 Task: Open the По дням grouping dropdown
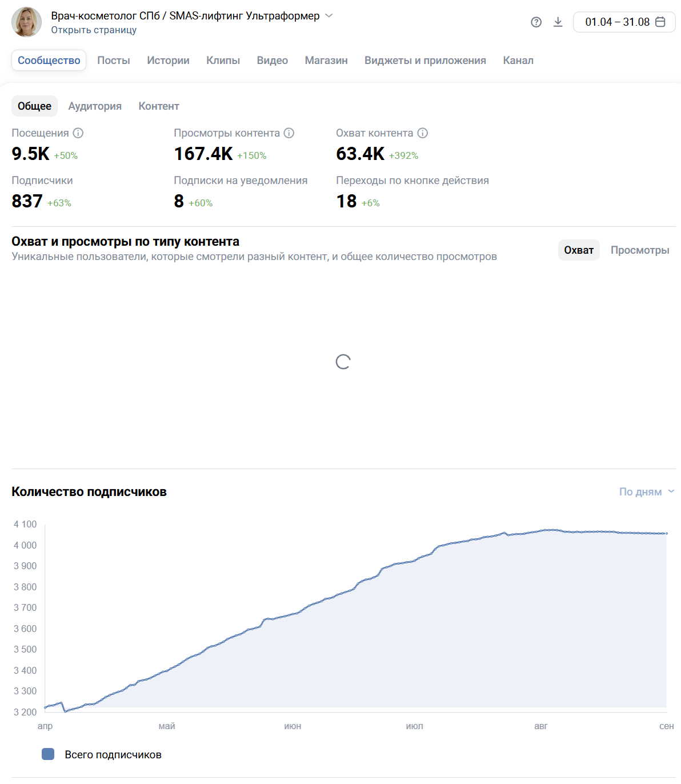[647, 492]
